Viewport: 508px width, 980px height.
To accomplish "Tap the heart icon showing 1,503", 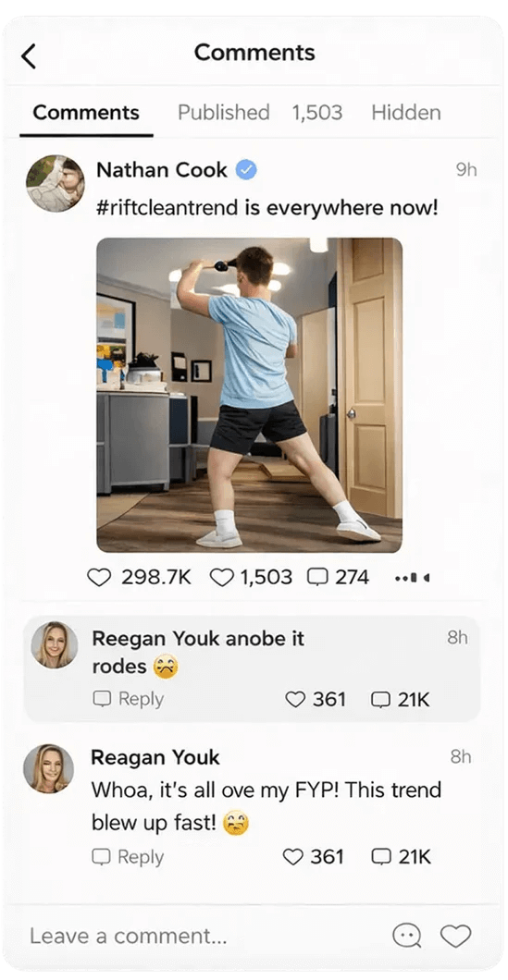I will click(x=221, y=577).
